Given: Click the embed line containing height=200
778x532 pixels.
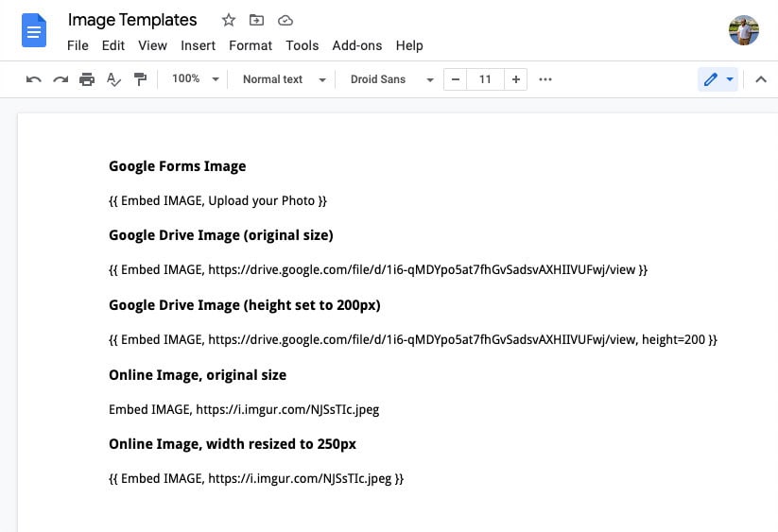Looking at the screenshot, I should point(413,339).
